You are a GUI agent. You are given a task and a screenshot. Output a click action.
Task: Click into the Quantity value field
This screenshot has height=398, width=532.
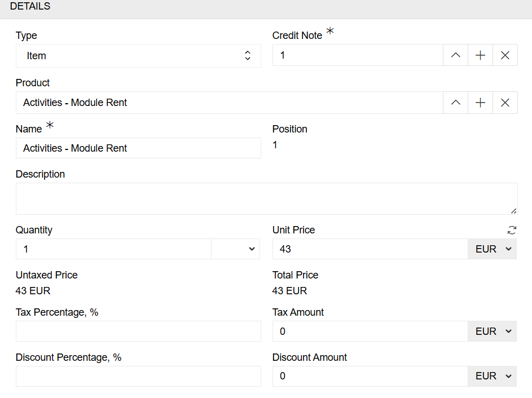tap(113, 249)
